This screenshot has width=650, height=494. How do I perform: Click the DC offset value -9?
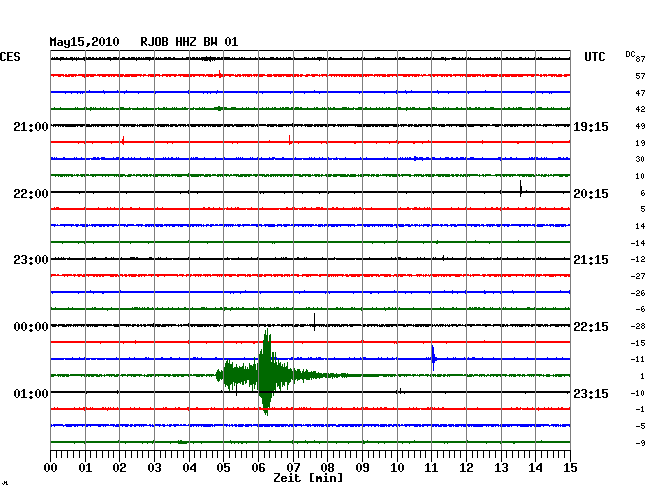click(x=640, y=443)
